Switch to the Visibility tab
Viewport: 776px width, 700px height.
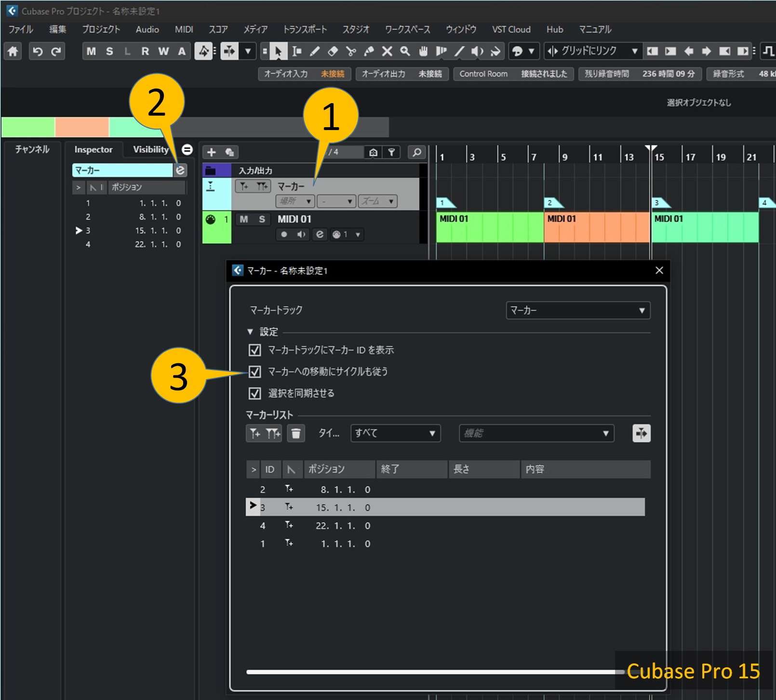click(x=150, y=149)
